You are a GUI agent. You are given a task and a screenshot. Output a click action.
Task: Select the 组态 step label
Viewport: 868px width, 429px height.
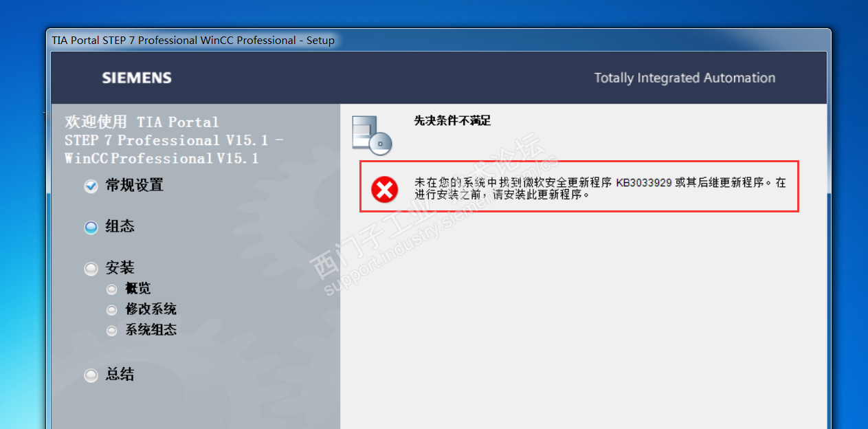[x=120, y=227]
